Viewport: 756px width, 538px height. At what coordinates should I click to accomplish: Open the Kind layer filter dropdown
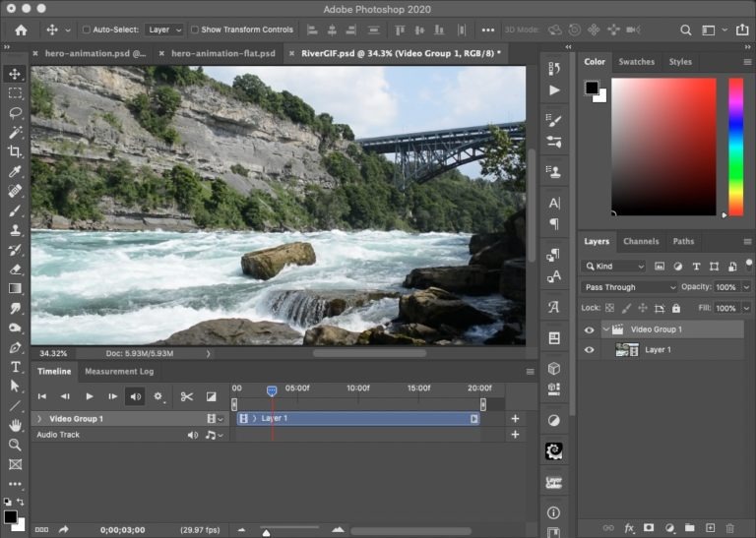click(x=613, y=267)
